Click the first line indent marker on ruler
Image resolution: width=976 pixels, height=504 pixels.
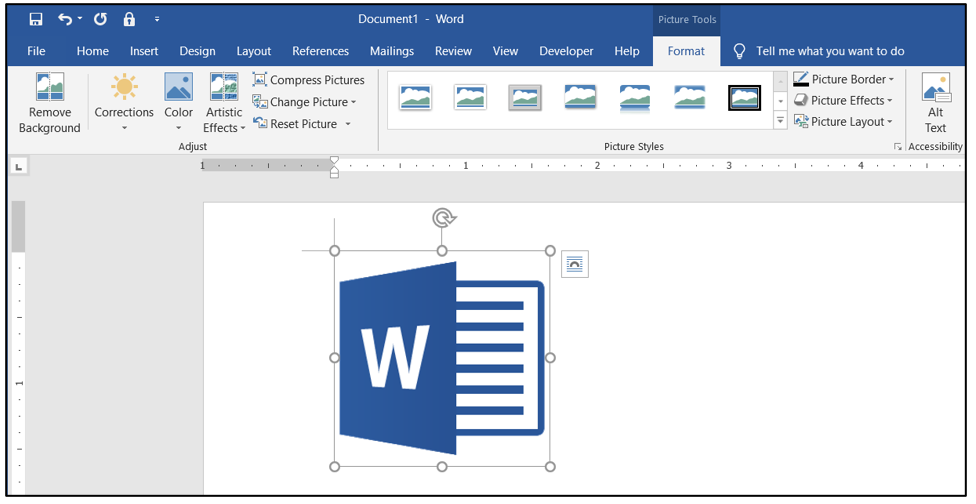pyautogui.click(x=334, y=160)
